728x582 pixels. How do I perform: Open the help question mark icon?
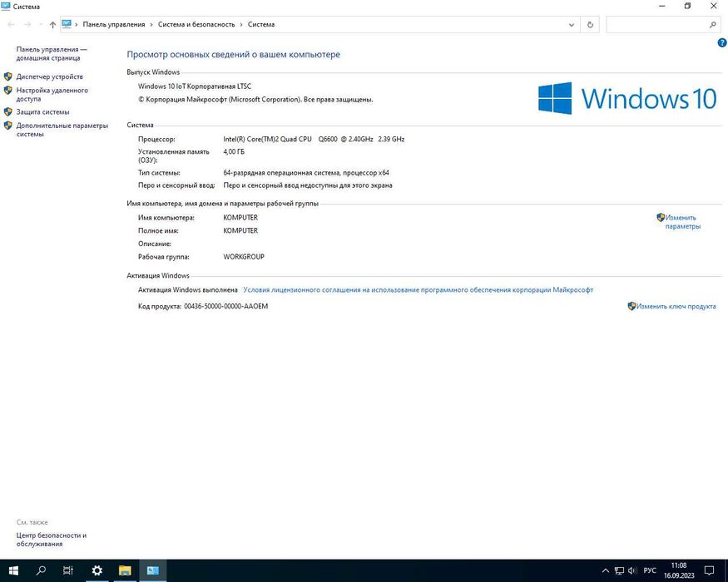722,42
